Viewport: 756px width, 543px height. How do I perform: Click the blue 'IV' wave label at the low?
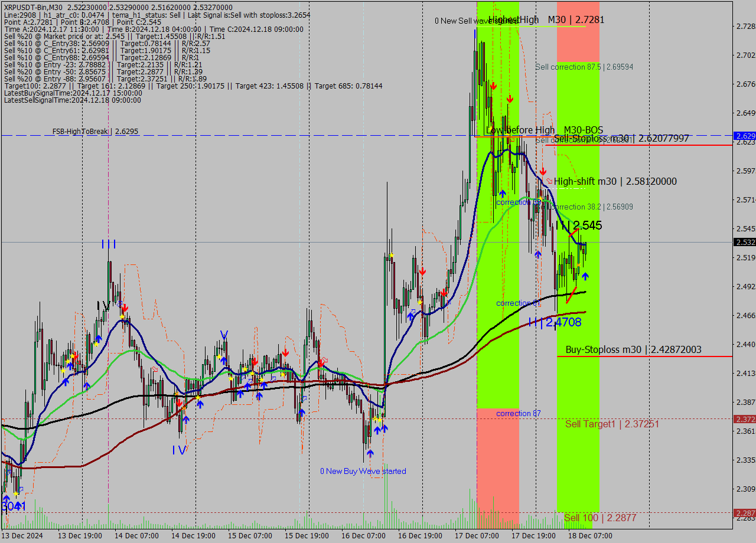pyautogui.click(x=179, y=450)
